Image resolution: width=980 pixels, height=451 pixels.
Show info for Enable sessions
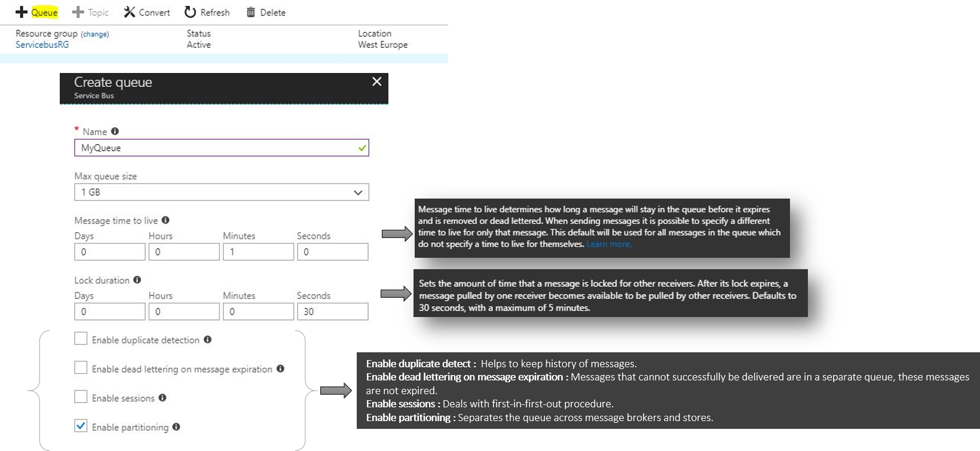point(163,397)
